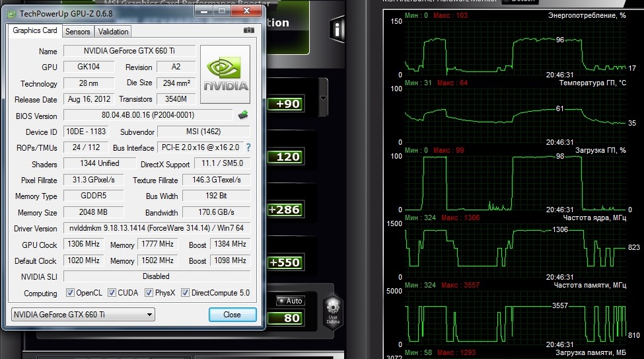Viewport: 644px width, 359px height.
Task: Click the Bandwidth 170.6 GB/s field
Action: coord(216,212)
